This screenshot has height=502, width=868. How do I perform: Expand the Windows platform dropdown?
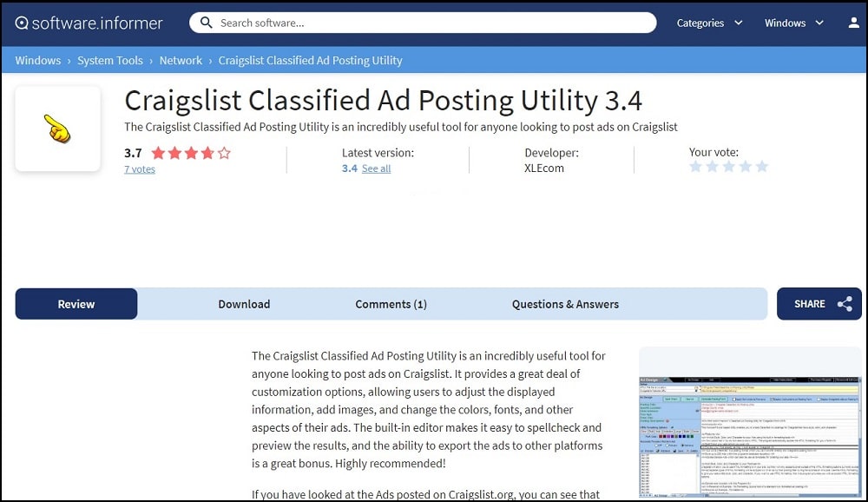pyautogui.click(x=794, y=23)
